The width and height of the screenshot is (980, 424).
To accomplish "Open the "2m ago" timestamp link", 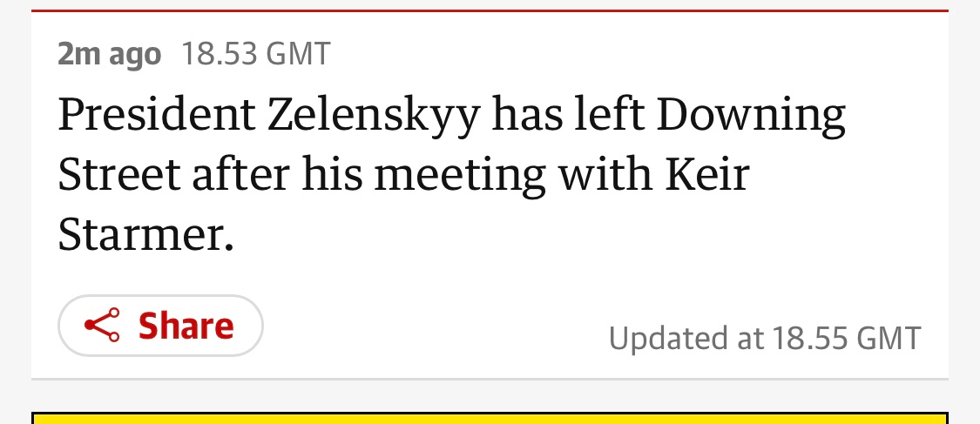I will point(109,55).
